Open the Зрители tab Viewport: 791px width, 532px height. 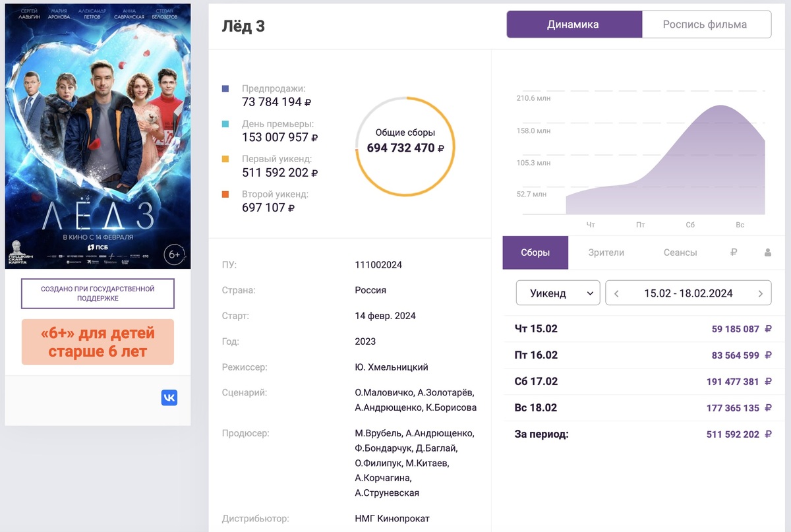coord(606,252)
